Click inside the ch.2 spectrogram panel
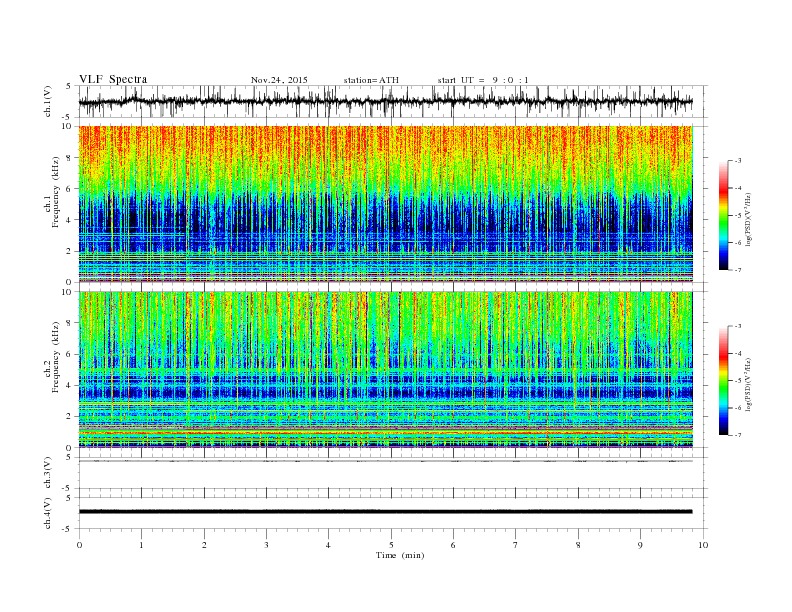 tap(385, 369)
